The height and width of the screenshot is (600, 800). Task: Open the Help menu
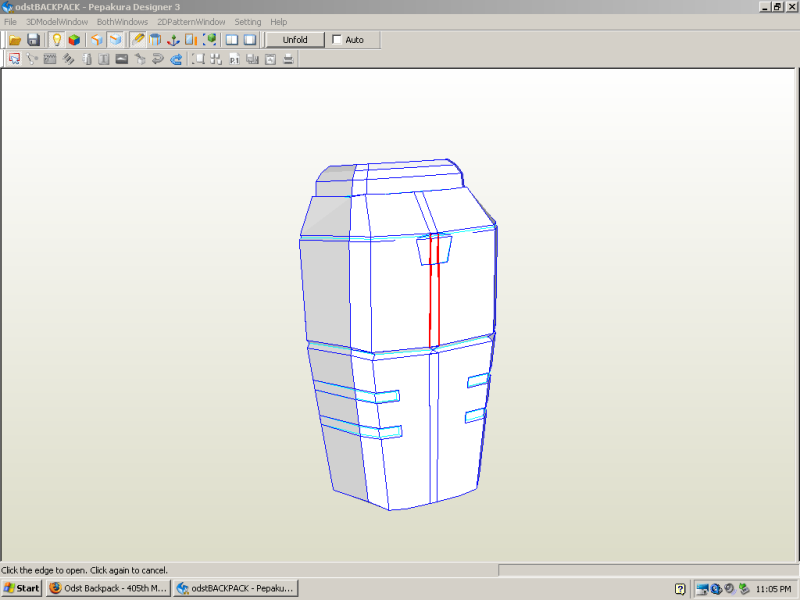(279, 22)
